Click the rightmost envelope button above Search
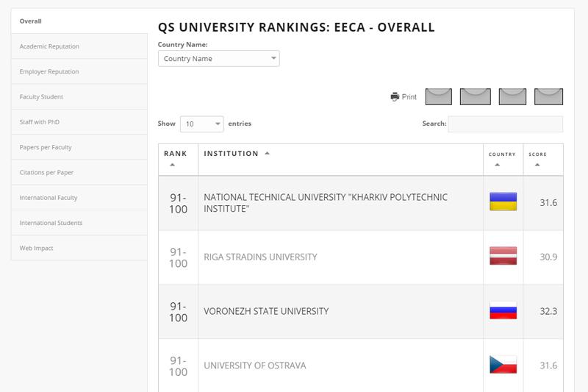Viewport: 588px width, 392px height. pos(548,96)
